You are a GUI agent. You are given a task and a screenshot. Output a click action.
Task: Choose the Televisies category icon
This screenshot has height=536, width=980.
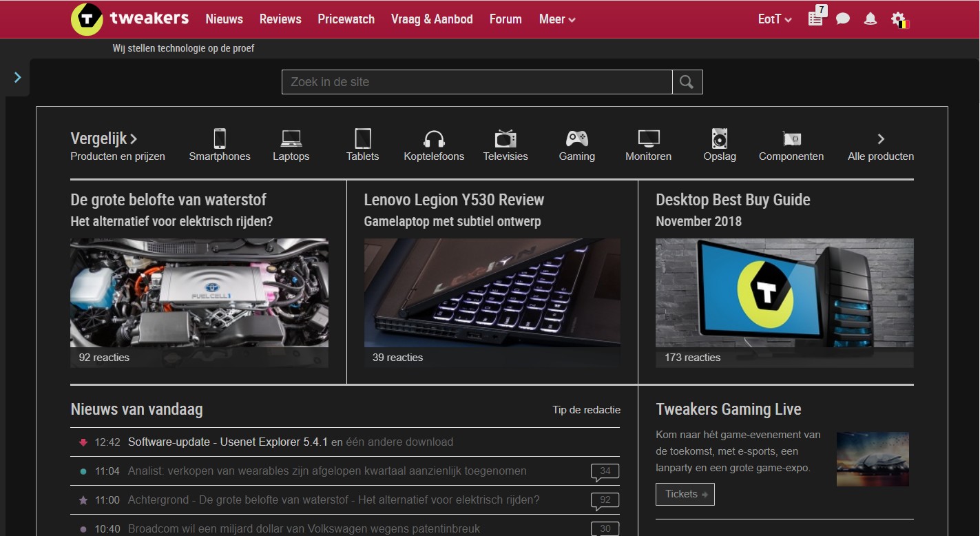505,139
